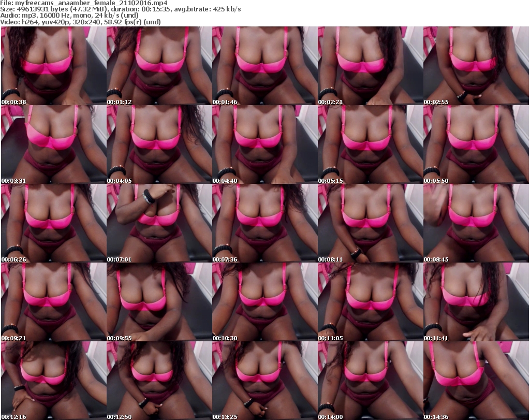This screenshot has width=530, height=420.
Task: Select the thumbnail timestamped 00:01:12
Action: tap(159, 66)
